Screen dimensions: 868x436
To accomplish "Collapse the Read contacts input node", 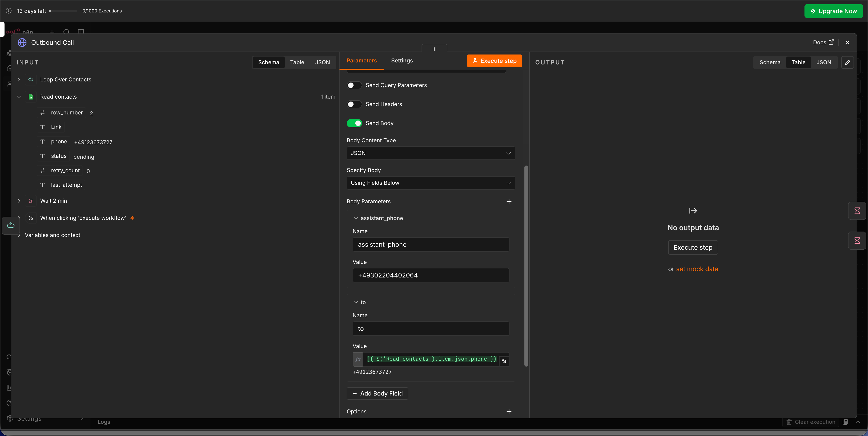I will [19, 97].
